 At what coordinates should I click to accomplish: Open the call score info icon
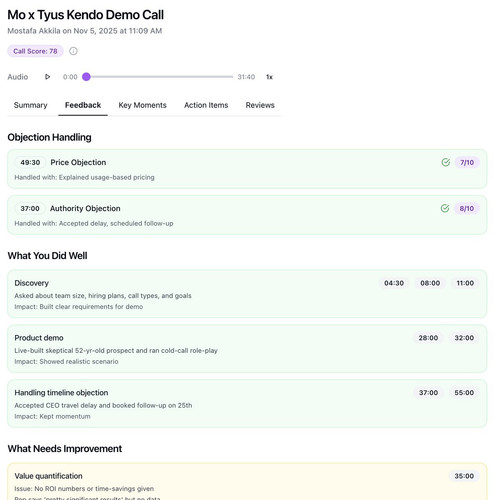point(73,51)
